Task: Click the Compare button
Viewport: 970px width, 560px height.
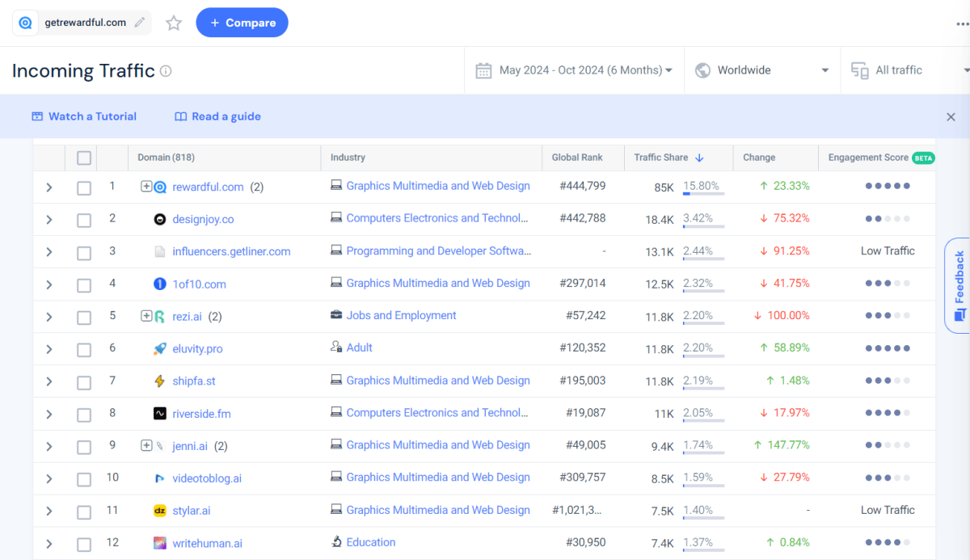Action: pyautogui.click(x=242, y=23)
